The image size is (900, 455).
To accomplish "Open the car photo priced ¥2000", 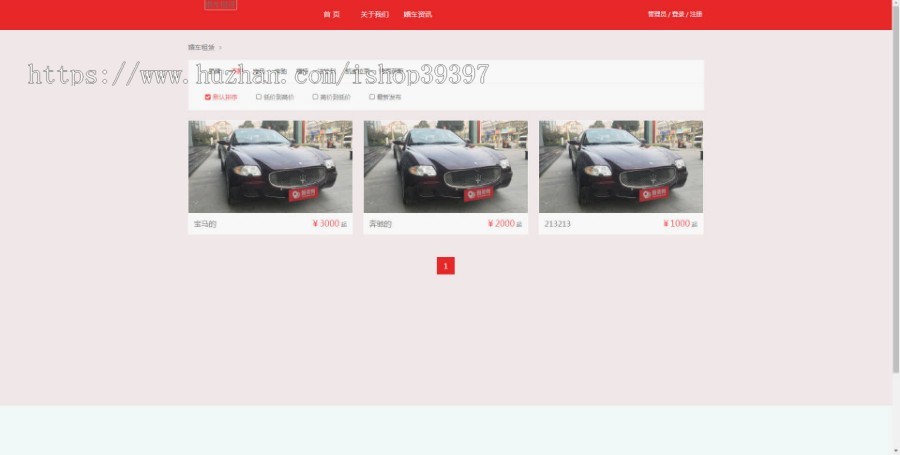I will (x=445, y=166).
